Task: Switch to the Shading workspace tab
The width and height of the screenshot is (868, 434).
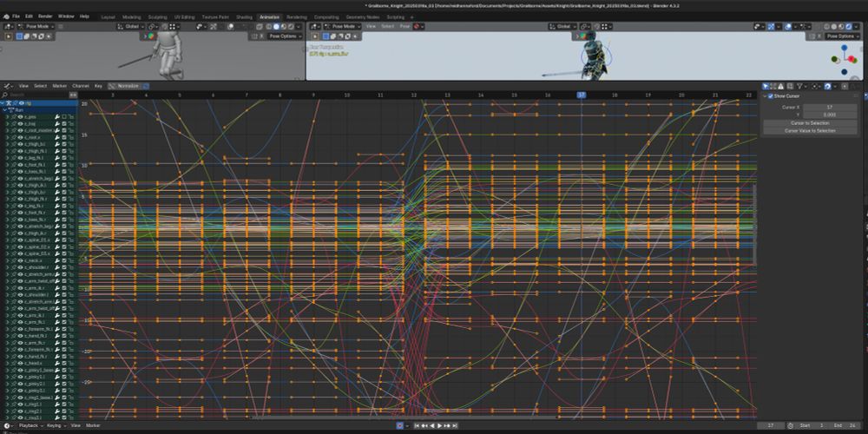Action: click(244, 16)
